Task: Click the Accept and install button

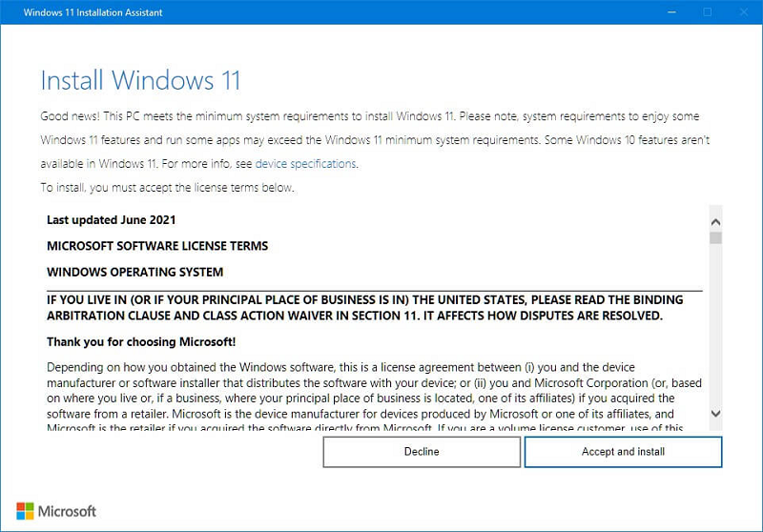Action: tap(623, 452)
